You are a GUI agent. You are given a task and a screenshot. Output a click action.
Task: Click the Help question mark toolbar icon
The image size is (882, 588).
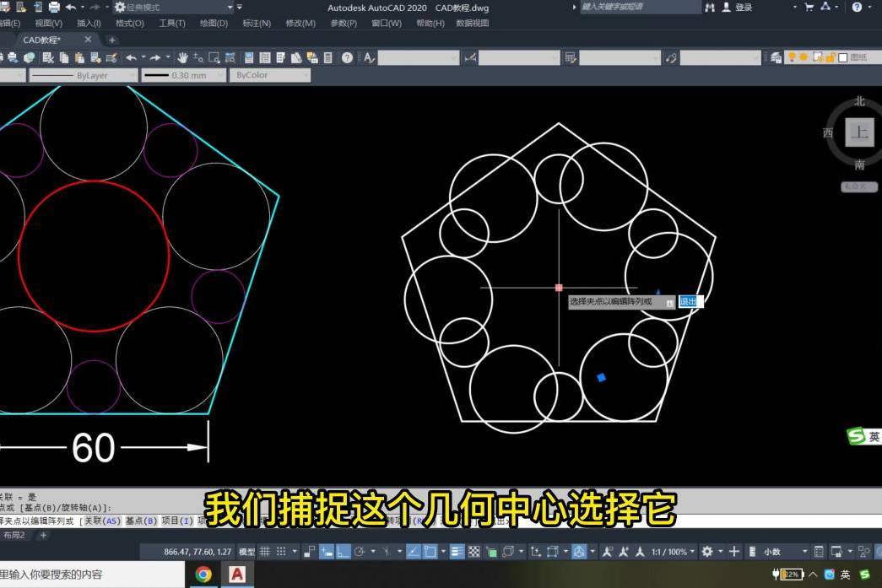(x=347, y=57)
